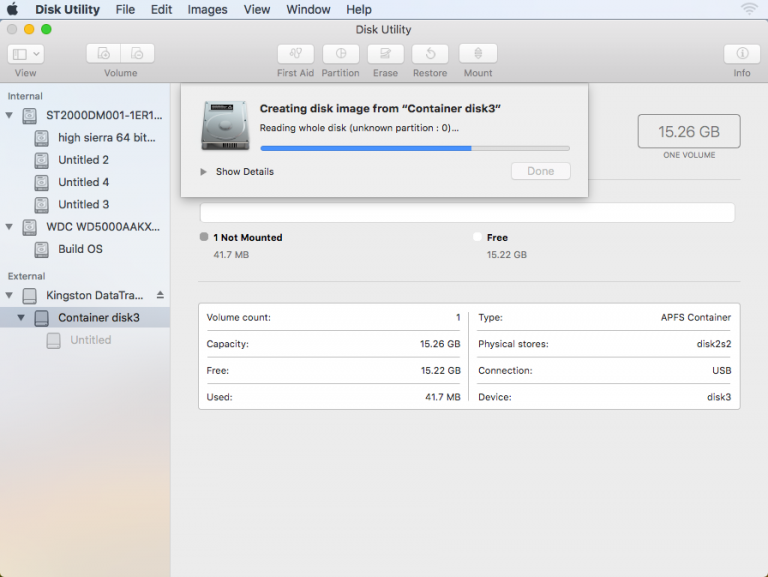Click the 'APFS Container' type value
The height and width of the screenshot is (577, 768).
pos(696,317)
